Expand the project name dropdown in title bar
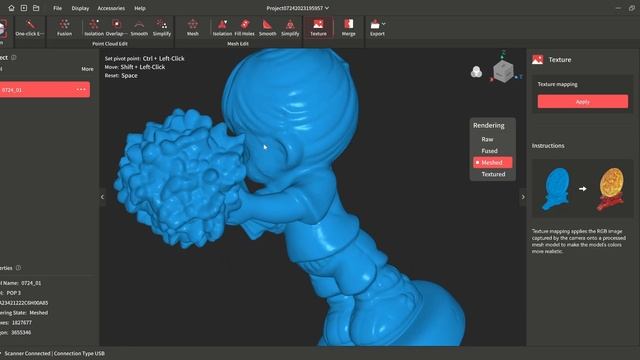 327,8
